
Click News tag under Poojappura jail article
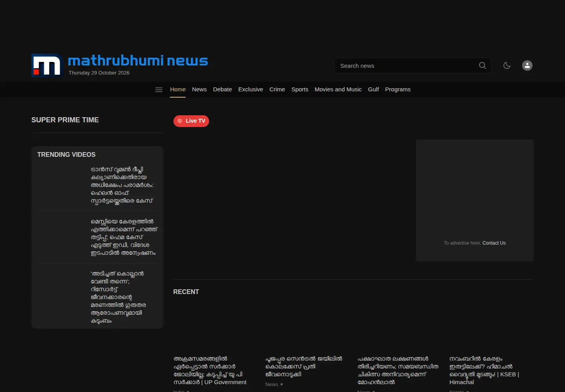[272, 385]
